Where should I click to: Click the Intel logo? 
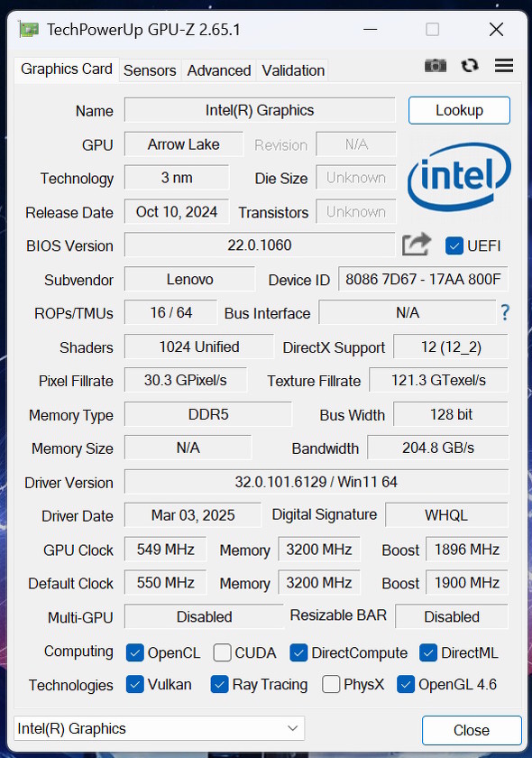[459, 179]
